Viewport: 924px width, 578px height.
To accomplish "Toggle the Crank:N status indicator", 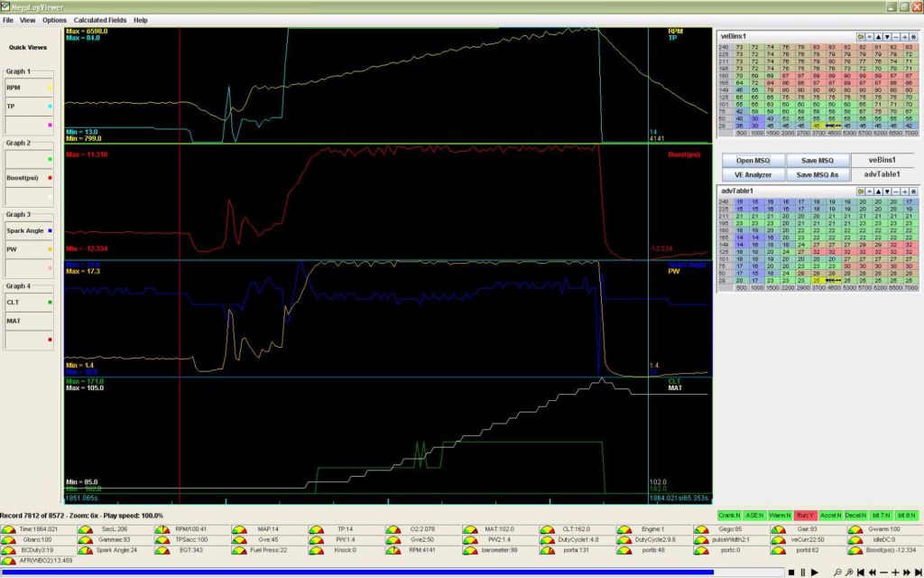I will 729,516.
